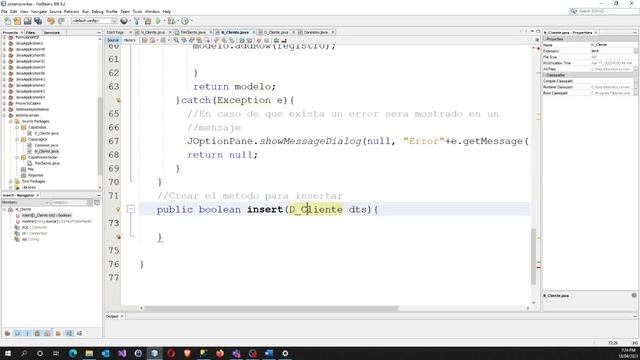Open the Debug Project dropdown arrow
The width and height of the screenshot is (640, 360).
point(178,21)
